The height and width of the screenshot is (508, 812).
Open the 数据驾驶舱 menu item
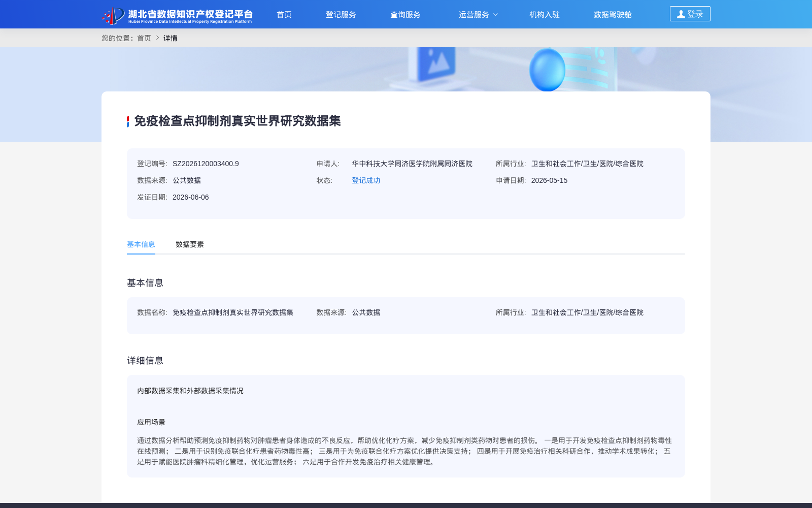pos(613,15)
